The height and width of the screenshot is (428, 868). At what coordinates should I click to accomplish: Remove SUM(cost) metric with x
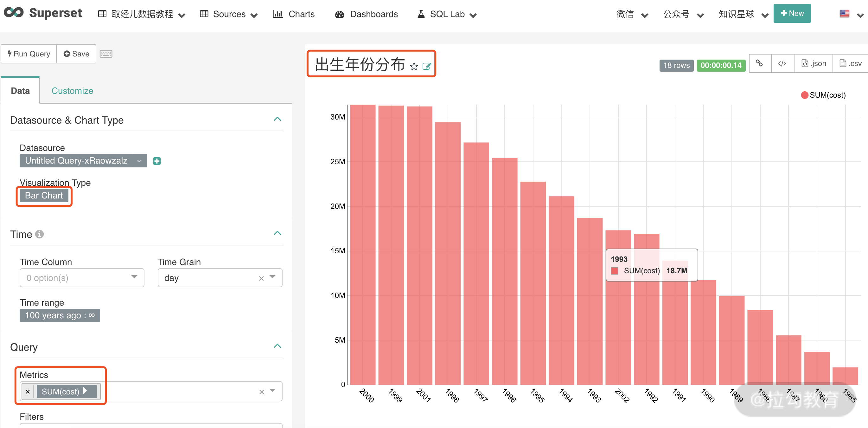coord(28,391)
